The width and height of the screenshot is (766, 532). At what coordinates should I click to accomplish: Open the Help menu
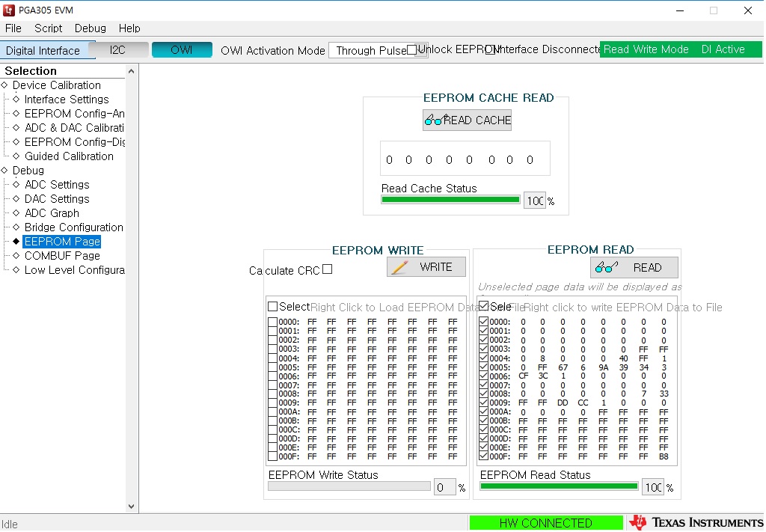(129, 28)
